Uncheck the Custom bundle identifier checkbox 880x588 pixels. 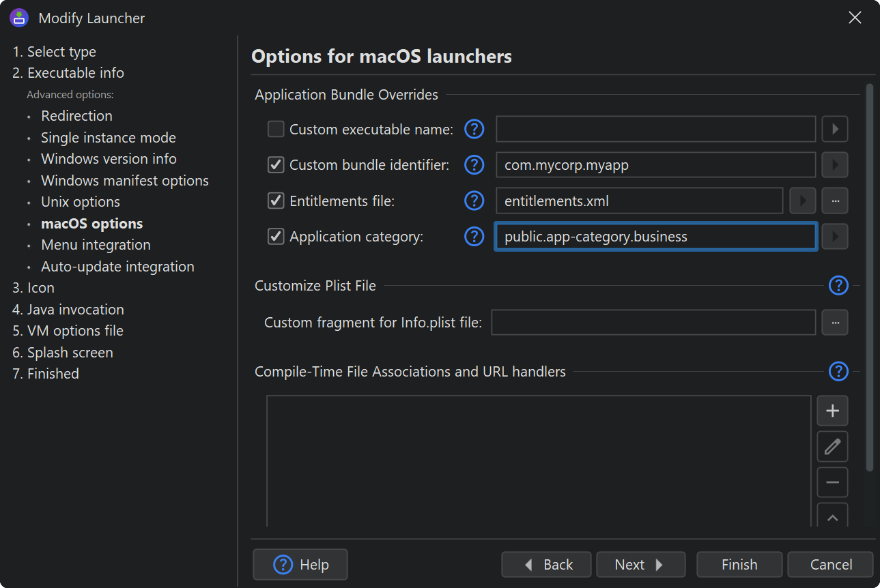tap(276, 165)
